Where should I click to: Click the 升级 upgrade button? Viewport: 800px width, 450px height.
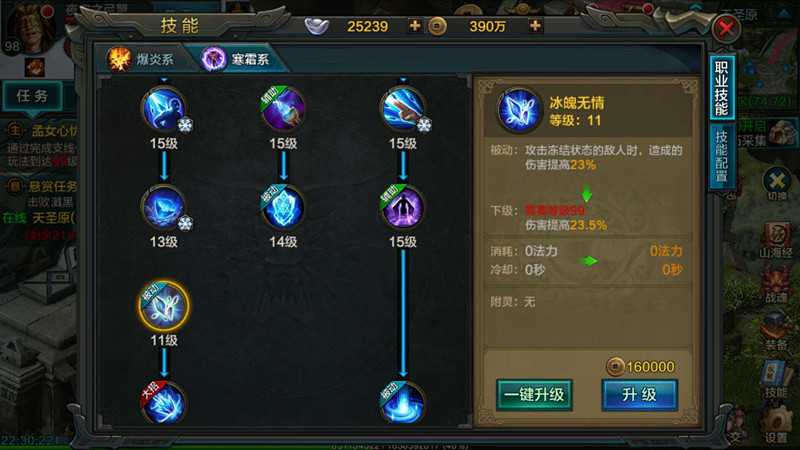coord(639,395)
